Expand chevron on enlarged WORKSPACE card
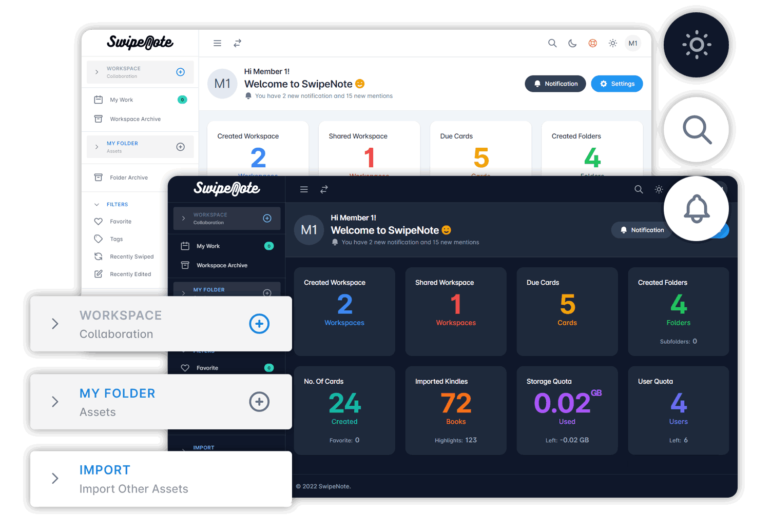This screenshot has width=771, height=532. pos(55,324)
